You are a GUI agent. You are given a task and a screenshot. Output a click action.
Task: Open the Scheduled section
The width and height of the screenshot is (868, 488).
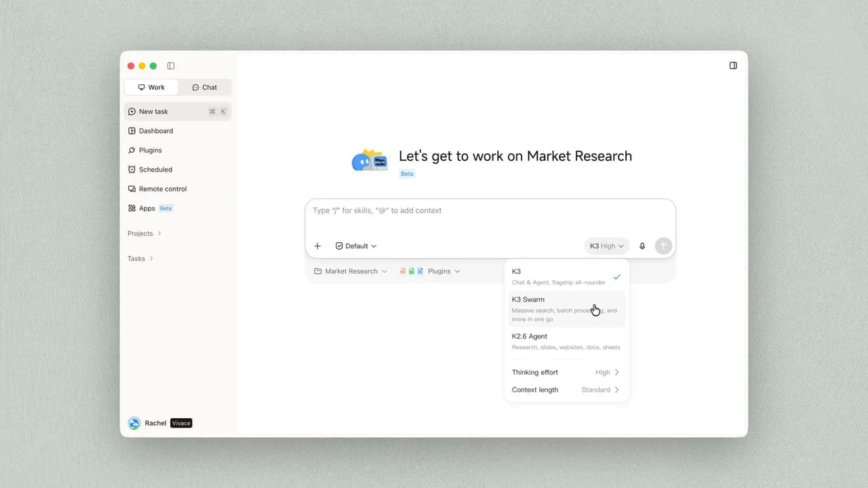point(178,170)
